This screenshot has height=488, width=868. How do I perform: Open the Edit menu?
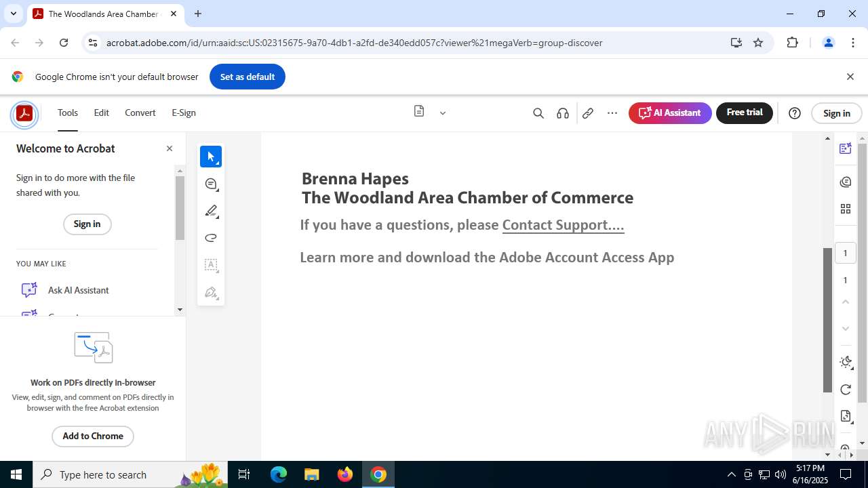(101, 113)
